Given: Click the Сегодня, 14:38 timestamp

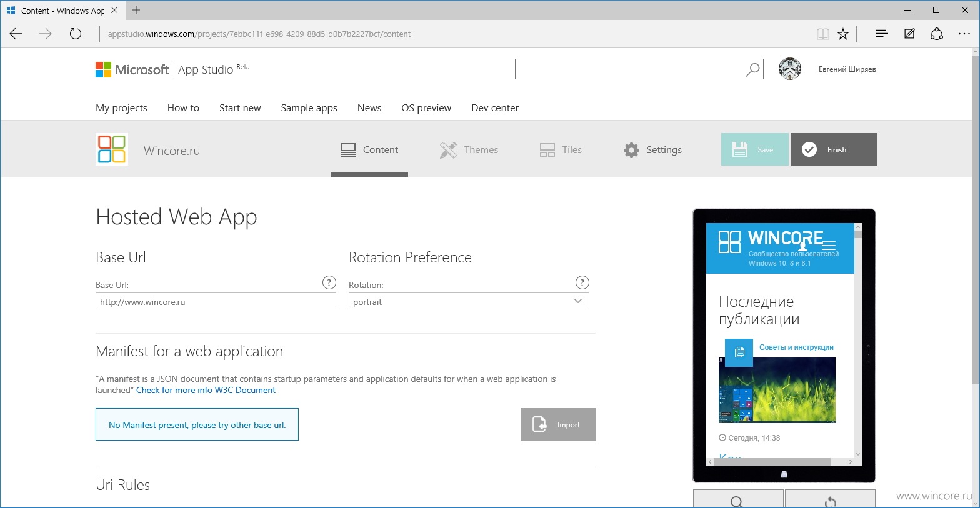Looking at the screenshot, I should (x=750, y=438).
